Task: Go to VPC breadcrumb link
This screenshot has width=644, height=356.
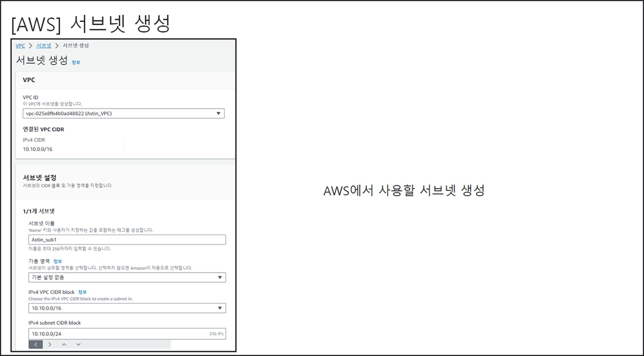Action: pos(20,46)
